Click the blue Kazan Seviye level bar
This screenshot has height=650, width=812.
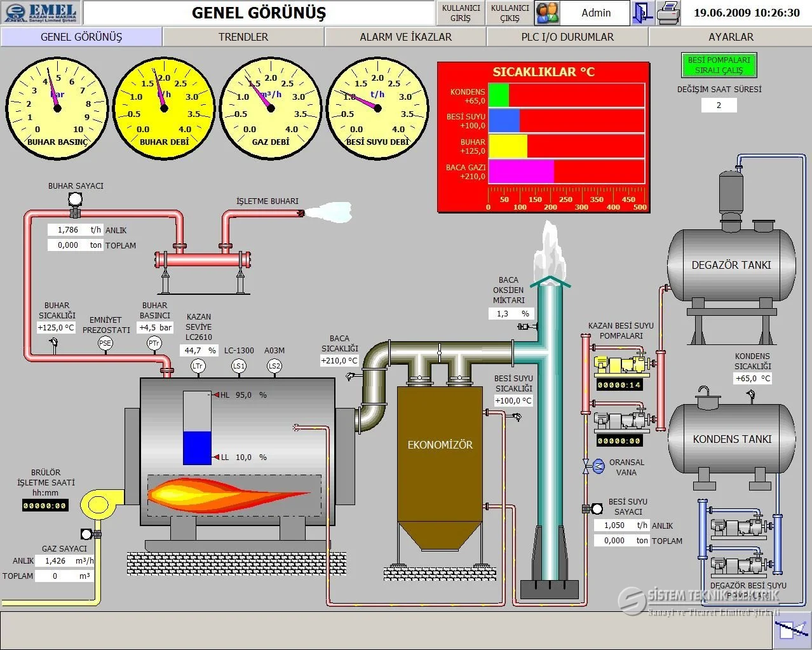pos(197,449)
